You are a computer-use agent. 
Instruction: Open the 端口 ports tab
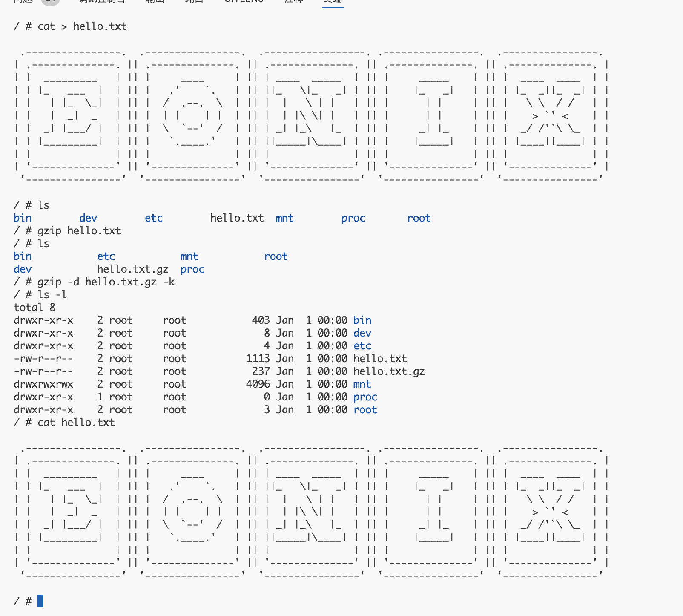[x=194, y=1]
